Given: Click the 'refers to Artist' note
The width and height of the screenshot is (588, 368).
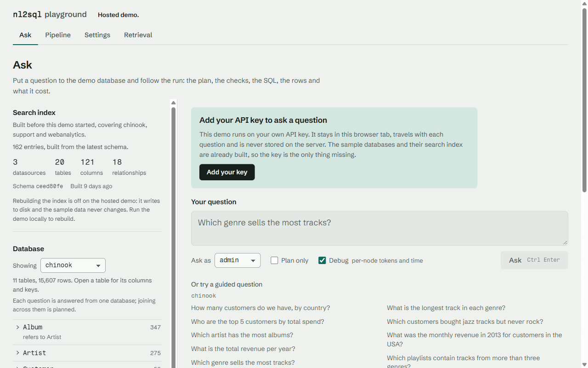Looking at the screenshot, I should pyautogui.click(x=42, y=337).
